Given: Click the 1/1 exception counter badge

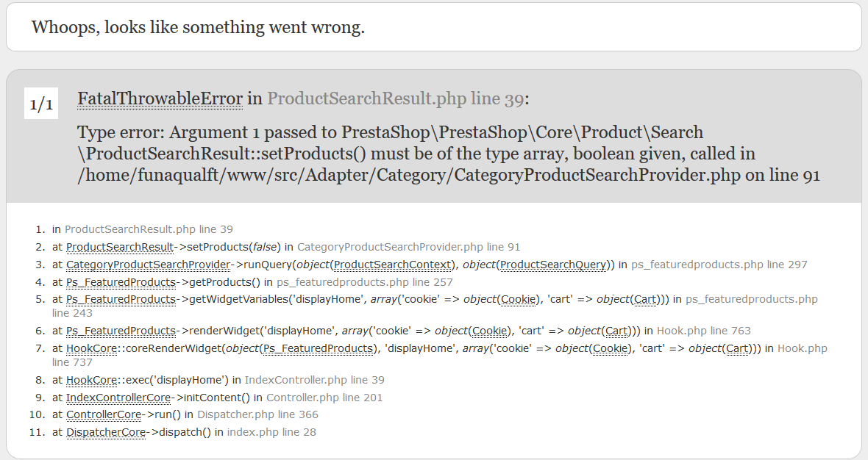Looking at the screenshot, I should pyautogui.click(x=41, y=104).
